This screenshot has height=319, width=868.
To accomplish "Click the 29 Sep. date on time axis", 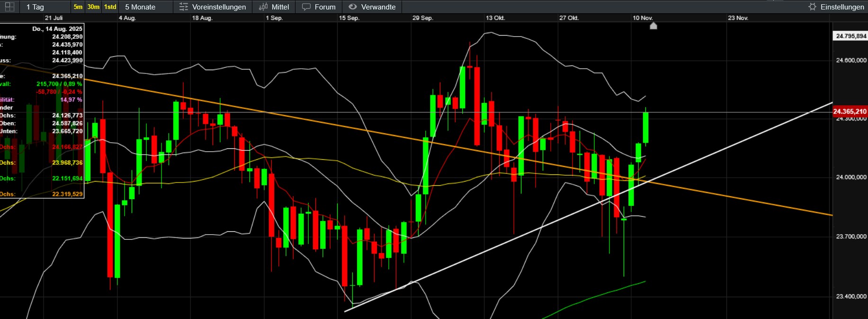I will 422,18.
